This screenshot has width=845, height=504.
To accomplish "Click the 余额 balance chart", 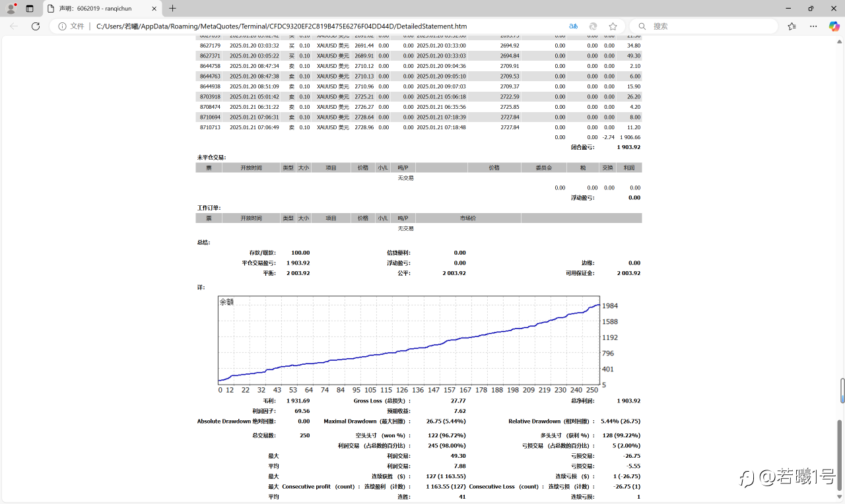I will pos(409,340).
